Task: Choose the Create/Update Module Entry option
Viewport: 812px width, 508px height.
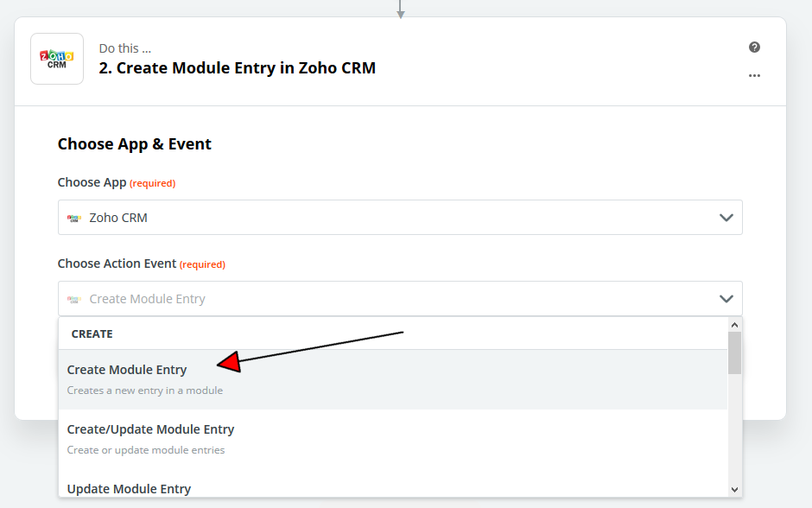Action: click(x=150, y=429)
